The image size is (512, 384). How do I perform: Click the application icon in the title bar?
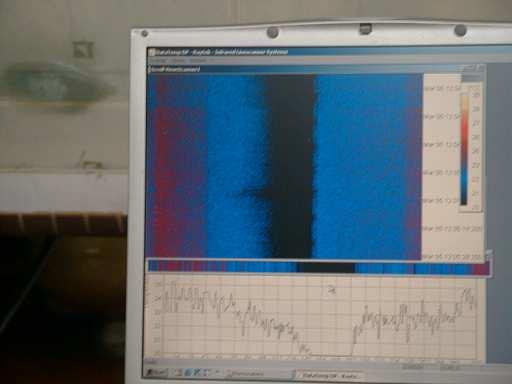[152, 52]
